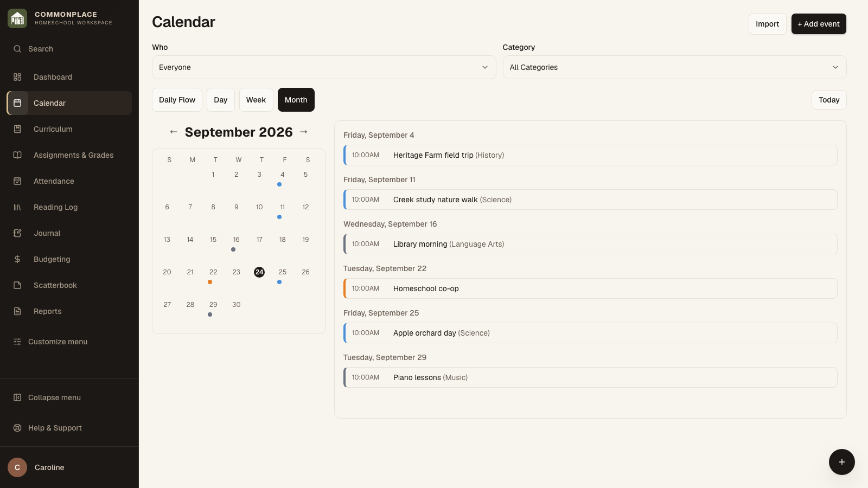Click the Import button
The width and height of the screenshot is (868, 488).
click(767, 24)
